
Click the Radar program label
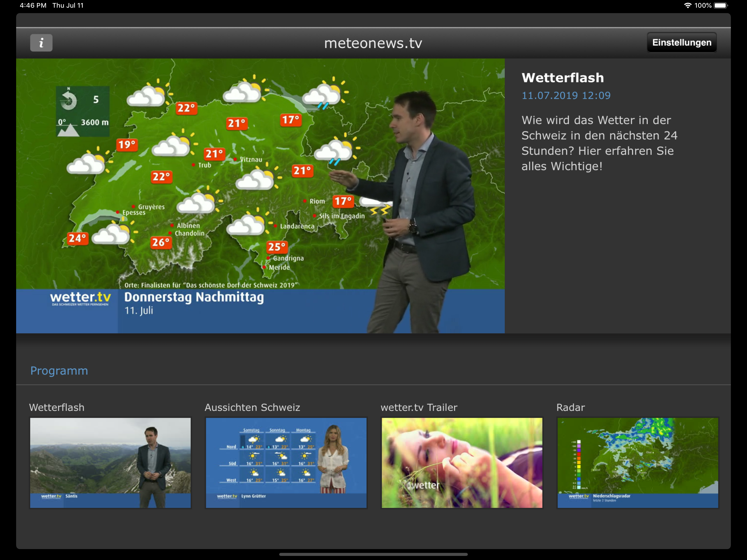tap(570, 407)
